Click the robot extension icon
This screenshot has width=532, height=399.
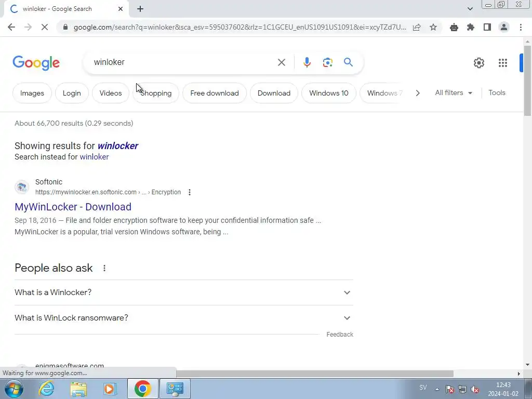454,27
